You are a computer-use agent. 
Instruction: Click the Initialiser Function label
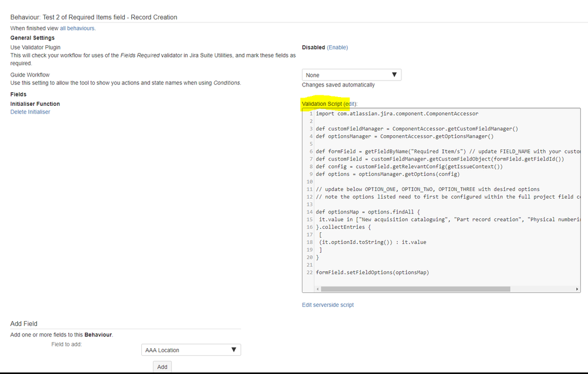(35, 104)
